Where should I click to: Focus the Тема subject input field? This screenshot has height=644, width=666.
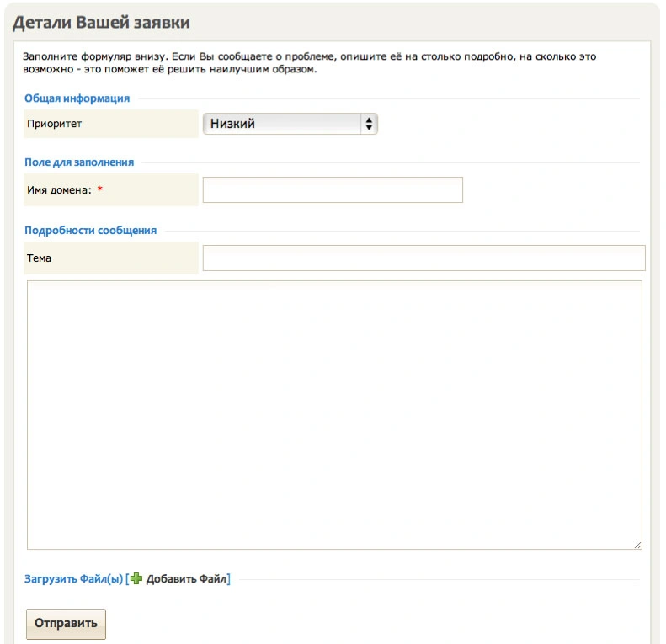point(424,258)
